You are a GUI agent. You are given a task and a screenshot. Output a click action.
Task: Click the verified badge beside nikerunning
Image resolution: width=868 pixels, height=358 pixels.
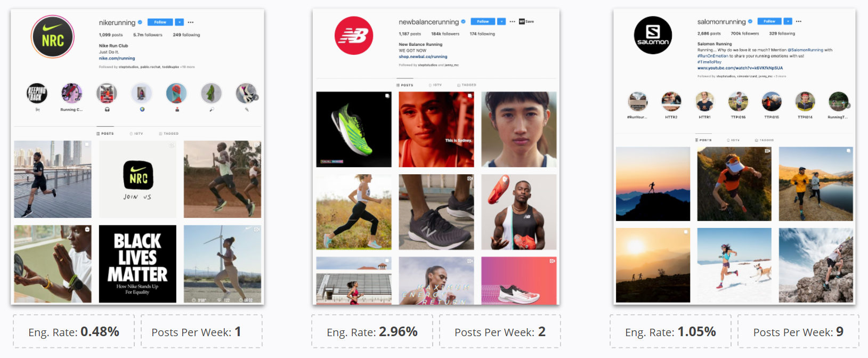tap(140, 22)
